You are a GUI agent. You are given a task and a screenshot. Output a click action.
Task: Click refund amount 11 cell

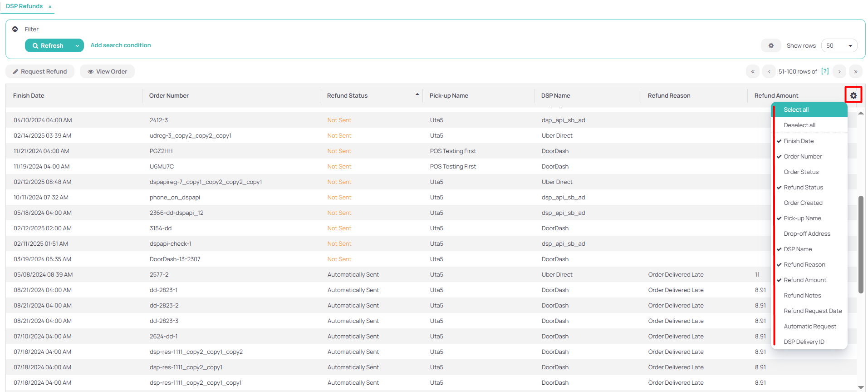[x=757, y=274]
